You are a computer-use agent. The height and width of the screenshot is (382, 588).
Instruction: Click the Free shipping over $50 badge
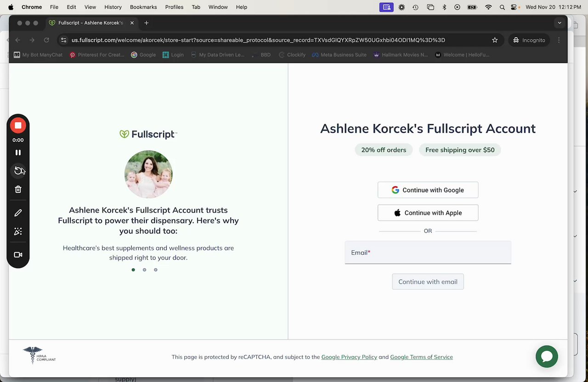pos(460,150)
